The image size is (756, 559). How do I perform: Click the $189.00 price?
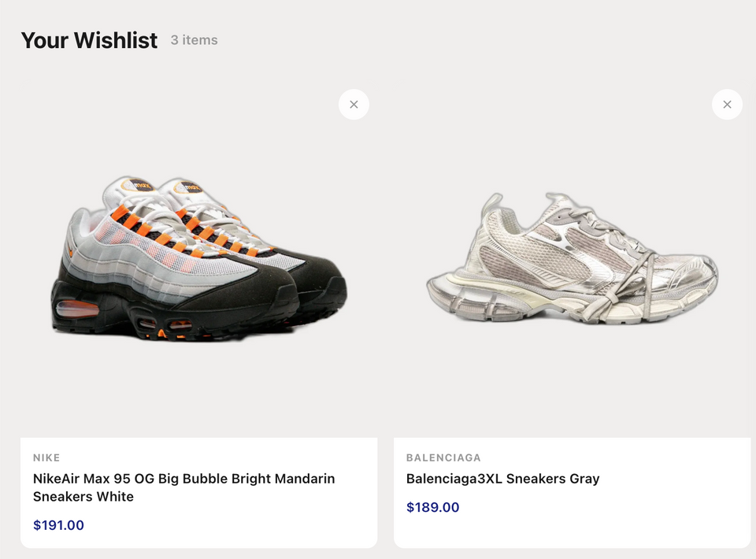click(x=432, y=507)
